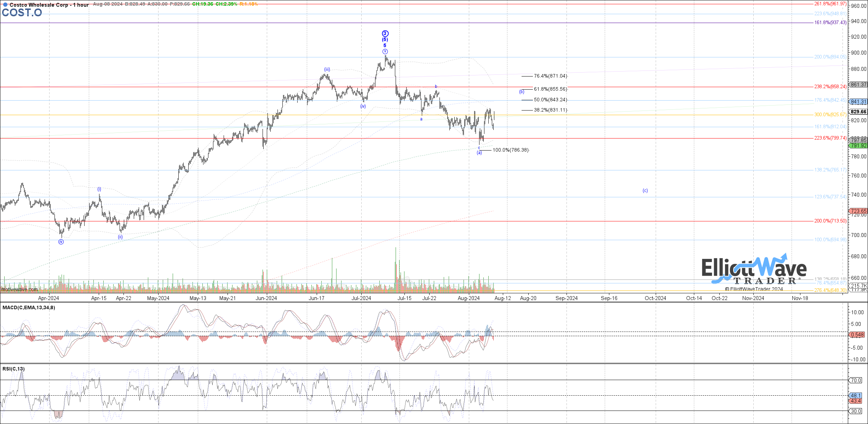Click the 161.8%(812.04) Fibonacci level label
Viewport: 868px width, 424px height.
tap(830, 127)
